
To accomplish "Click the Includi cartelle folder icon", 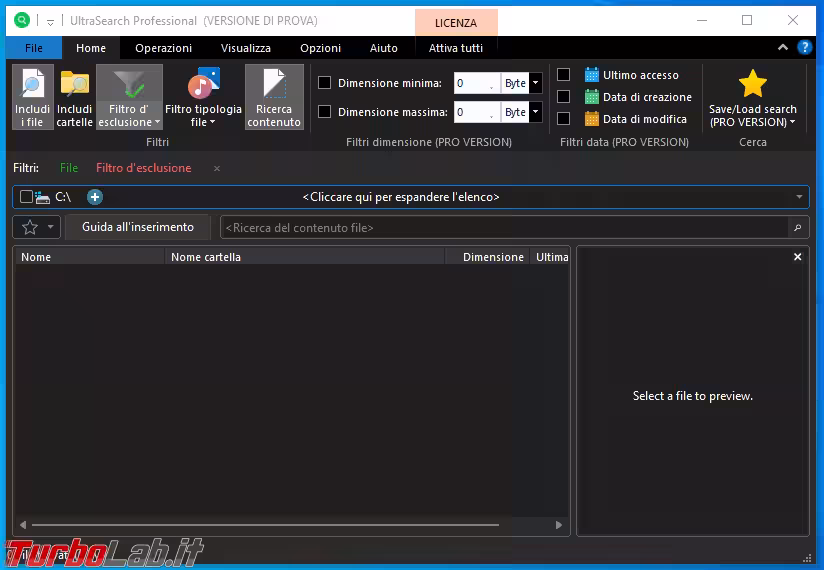I will pyautogui.click(x=75, y=84).
